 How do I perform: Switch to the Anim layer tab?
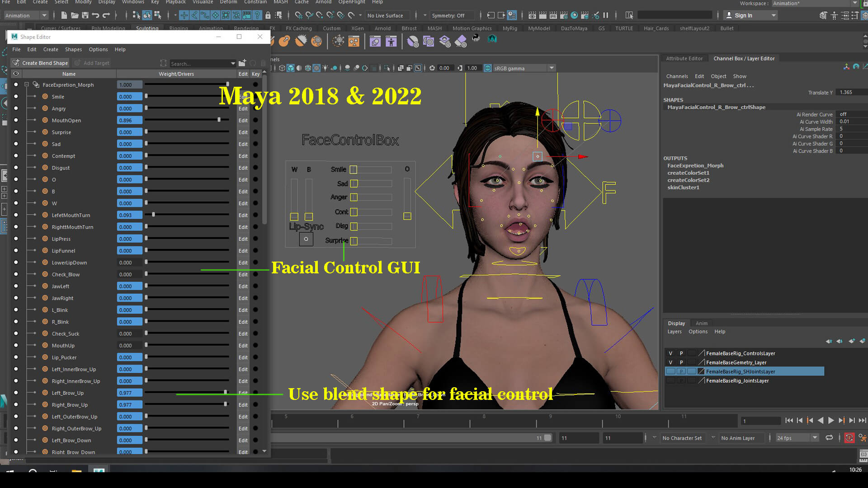701,323
